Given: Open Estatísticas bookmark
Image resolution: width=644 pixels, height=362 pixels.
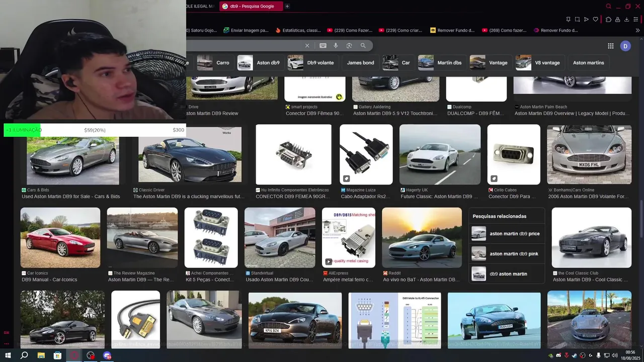Looking at the screenshot, I should (298, 30).
